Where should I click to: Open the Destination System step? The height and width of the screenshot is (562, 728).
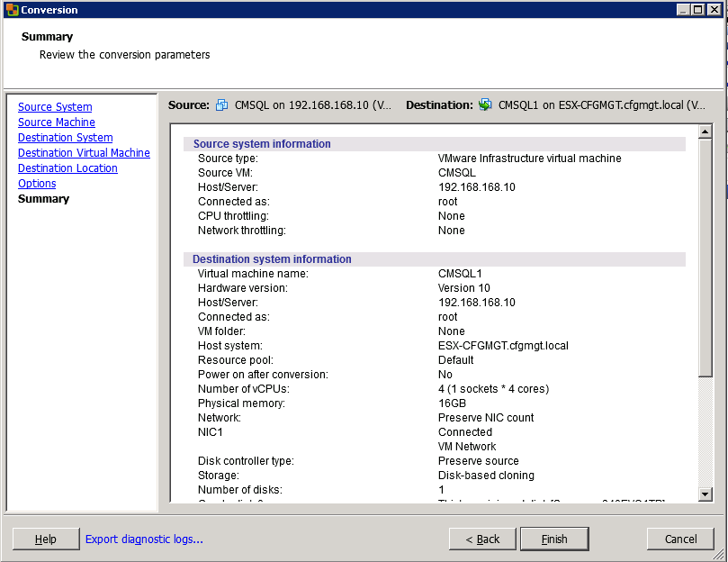coord(66,138)
